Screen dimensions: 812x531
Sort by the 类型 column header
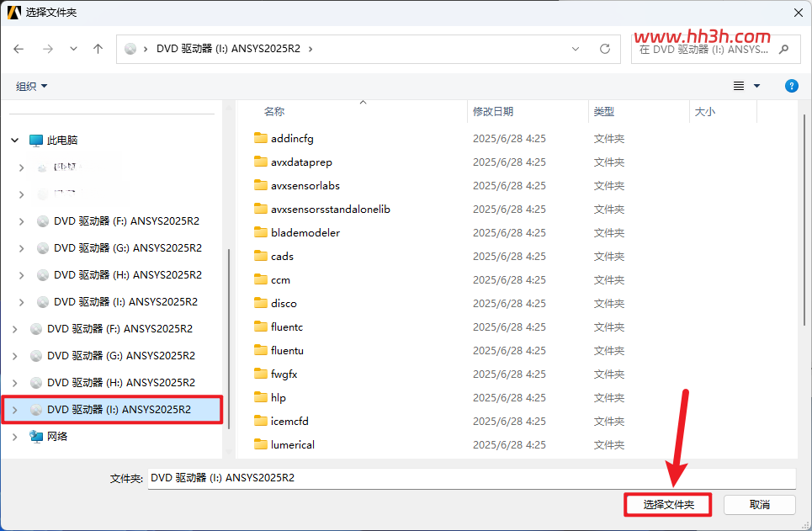click(604, 111)
